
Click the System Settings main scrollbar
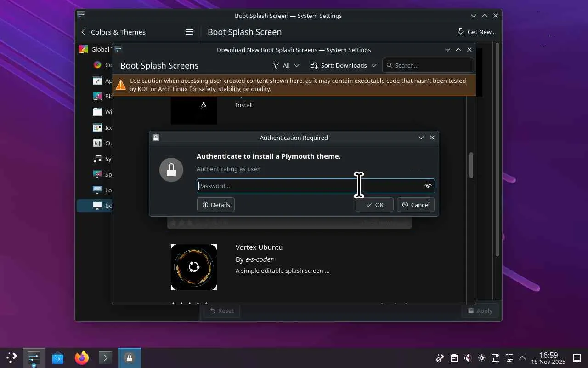pyautogui.click(x=497, y=149)
